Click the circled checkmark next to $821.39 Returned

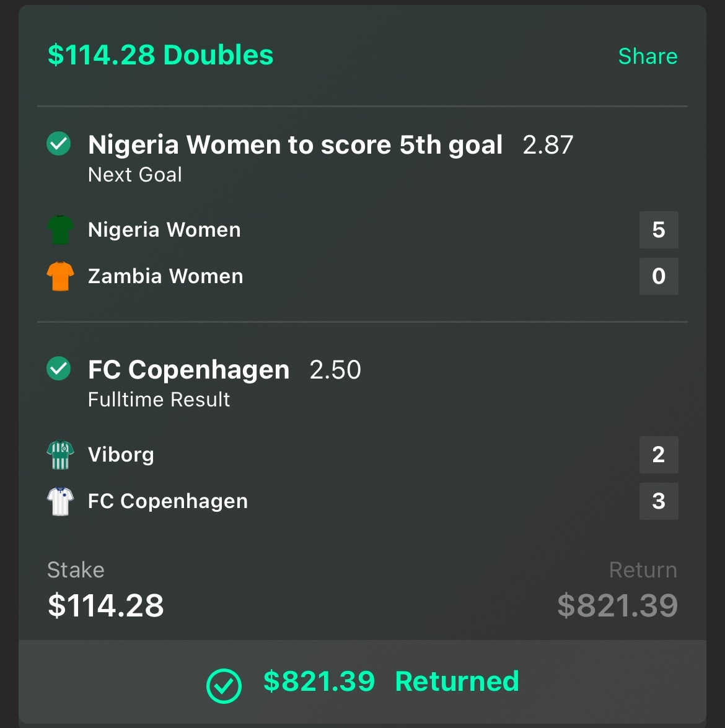(x=224, y=686)
